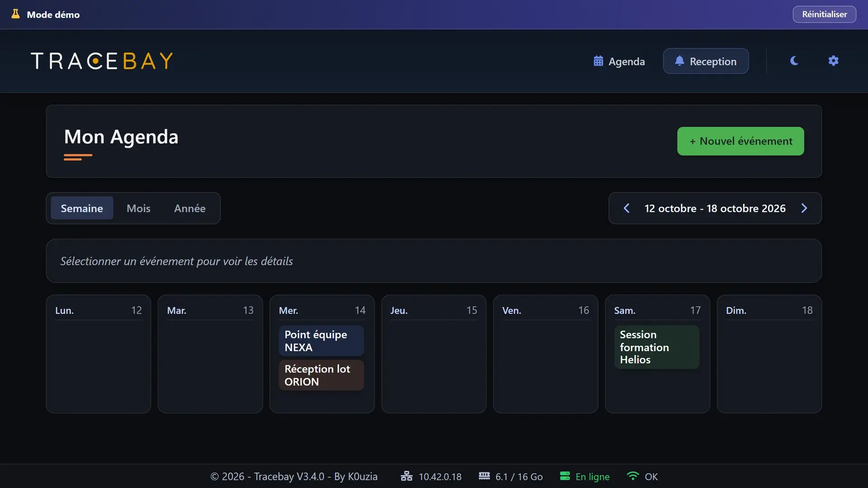Click the date range 12 octobre - 18 octobre 2026

click(x=715, y=208)
